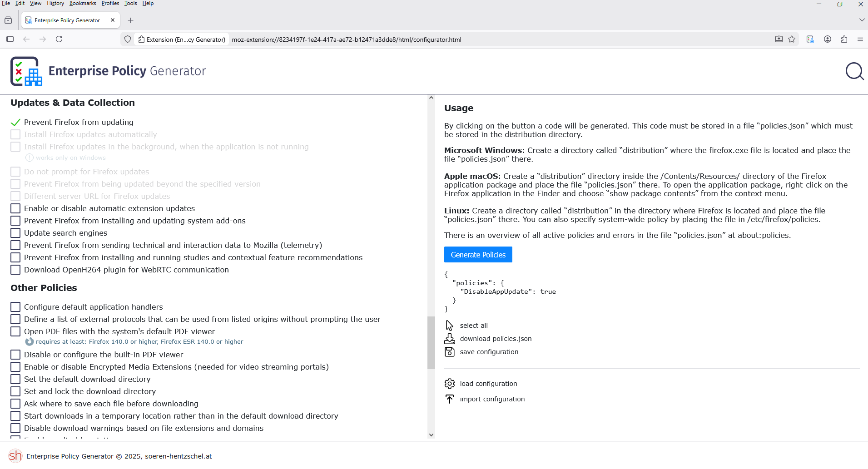This screenshot has width=868, height=469.
Task: Check Open PDF files with system viewer
Action: pos(15,332)
